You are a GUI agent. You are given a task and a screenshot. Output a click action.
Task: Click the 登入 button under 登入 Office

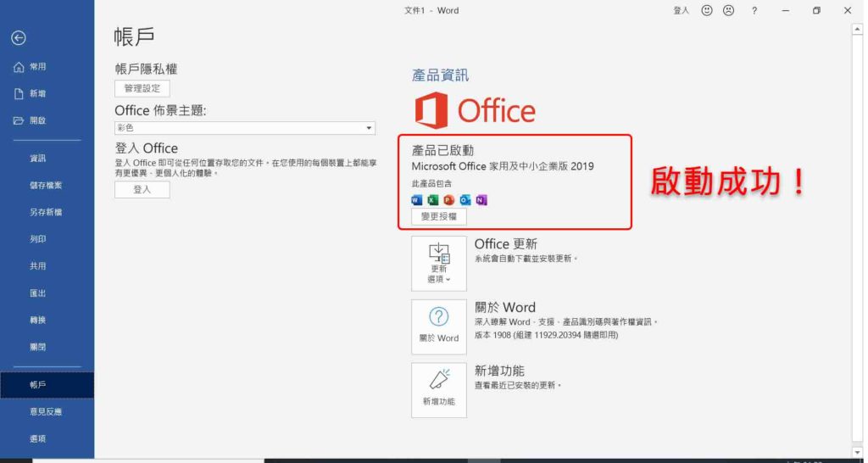coord(142,189)
